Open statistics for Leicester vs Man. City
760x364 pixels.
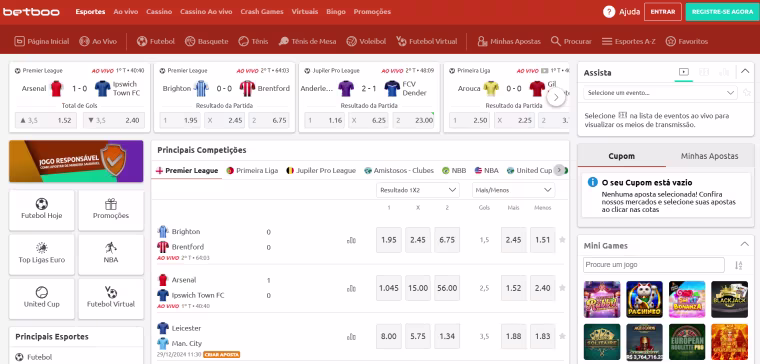coord(351,336)
